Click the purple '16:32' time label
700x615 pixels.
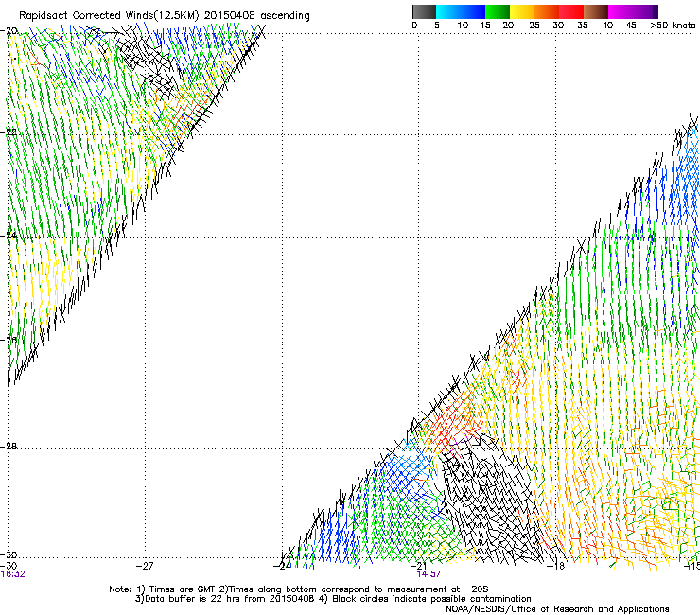point(12,574)
